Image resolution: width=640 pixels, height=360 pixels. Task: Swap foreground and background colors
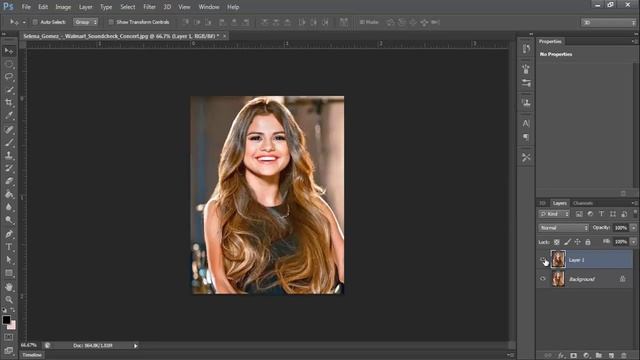(13, 310)
